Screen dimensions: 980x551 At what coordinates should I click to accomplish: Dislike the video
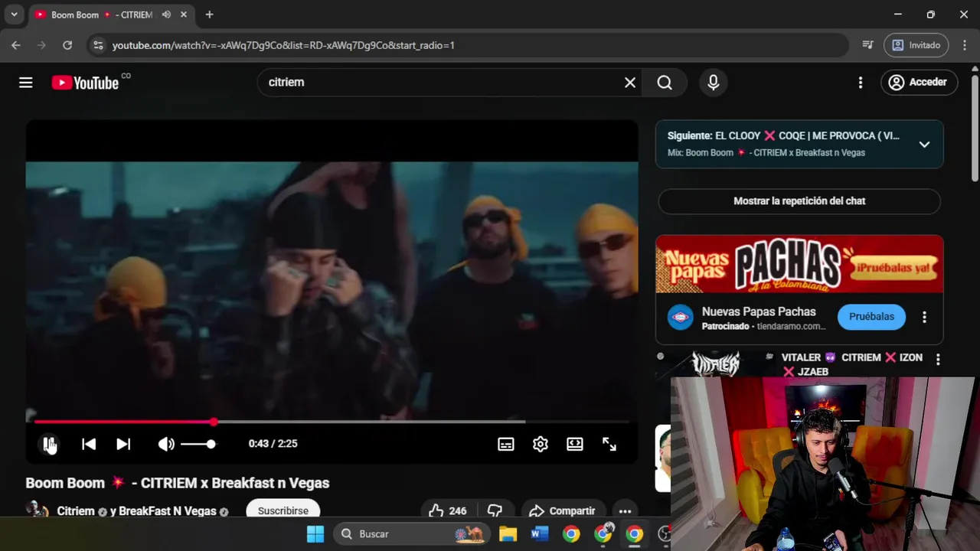495,510
